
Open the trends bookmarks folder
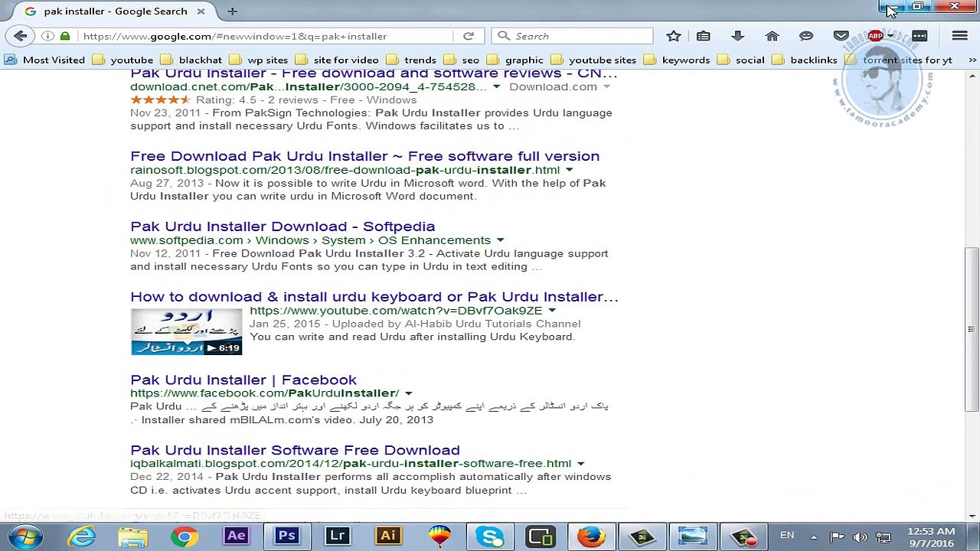[410, 60]
